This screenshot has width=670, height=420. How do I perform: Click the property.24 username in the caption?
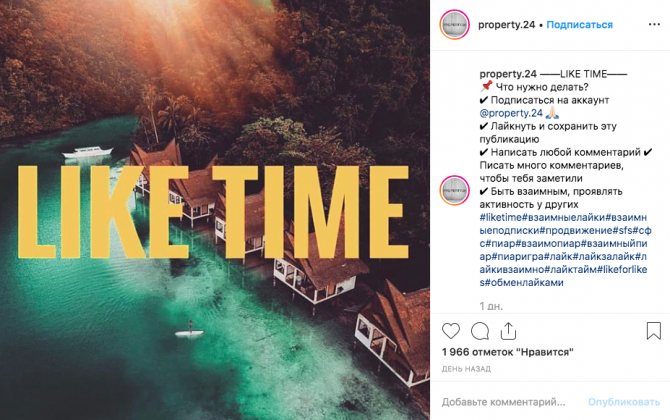pyautogui.click(x=508, y=74)
